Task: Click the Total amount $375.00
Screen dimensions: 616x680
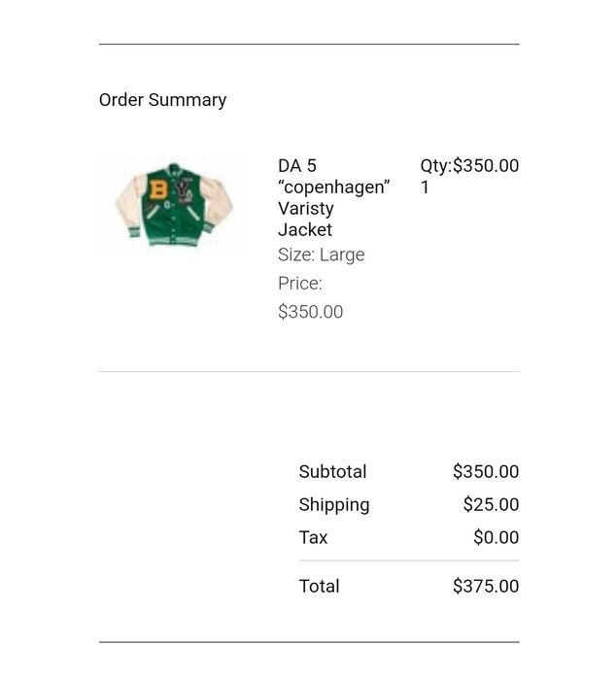Action: pyautogui.click(x=486, y=586)
